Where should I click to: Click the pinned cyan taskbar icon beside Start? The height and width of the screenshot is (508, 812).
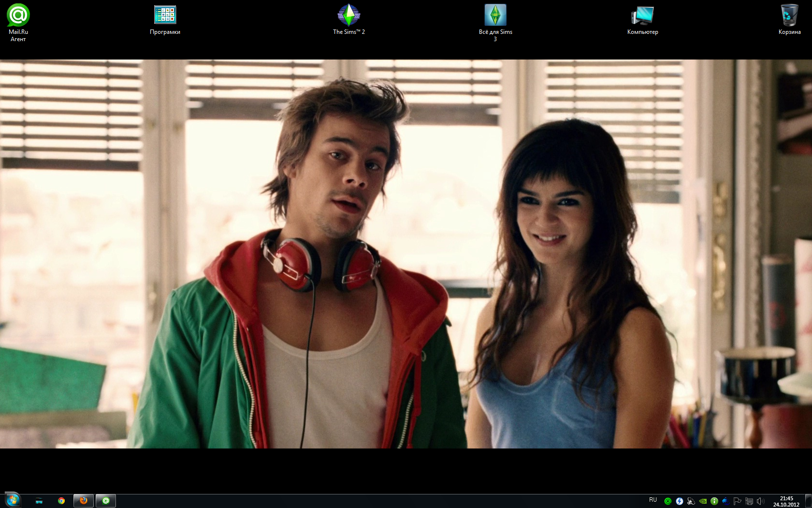(39, 501)
